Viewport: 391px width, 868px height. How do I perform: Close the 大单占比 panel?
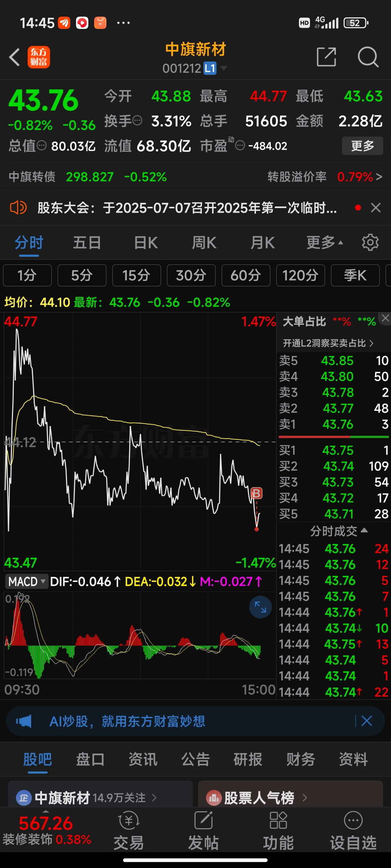pos(385,318)
